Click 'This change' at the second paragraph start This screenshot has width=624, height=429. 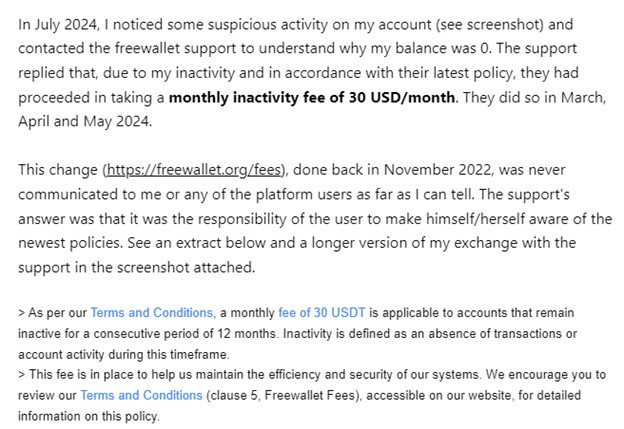58,170
